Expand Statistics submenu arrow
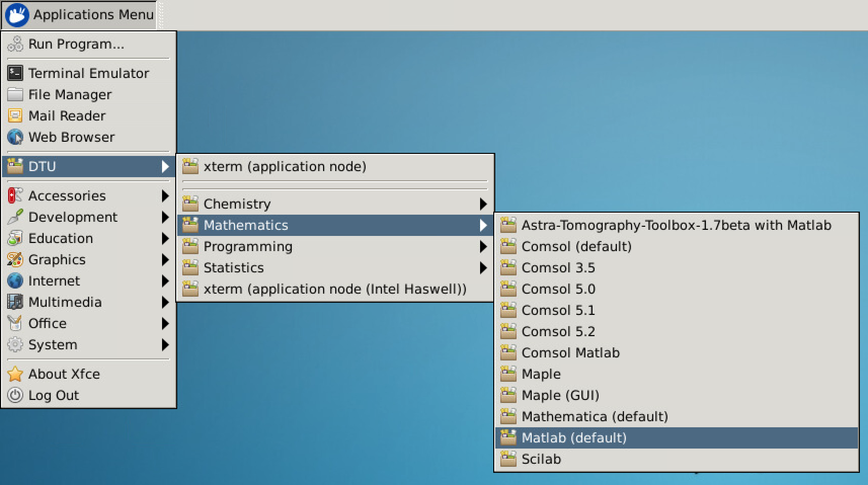 pos(483,268)
